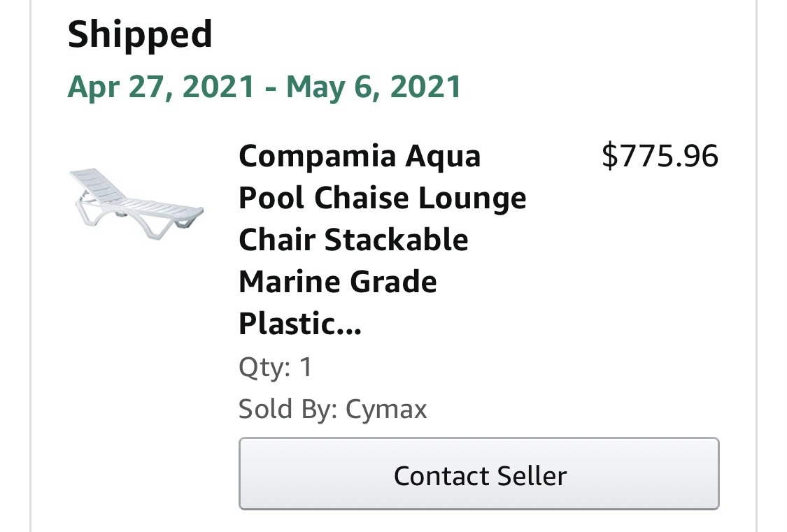Click the Shipped status heading
This screenshot has width=787, height=532.
click(x=140, y=34)
